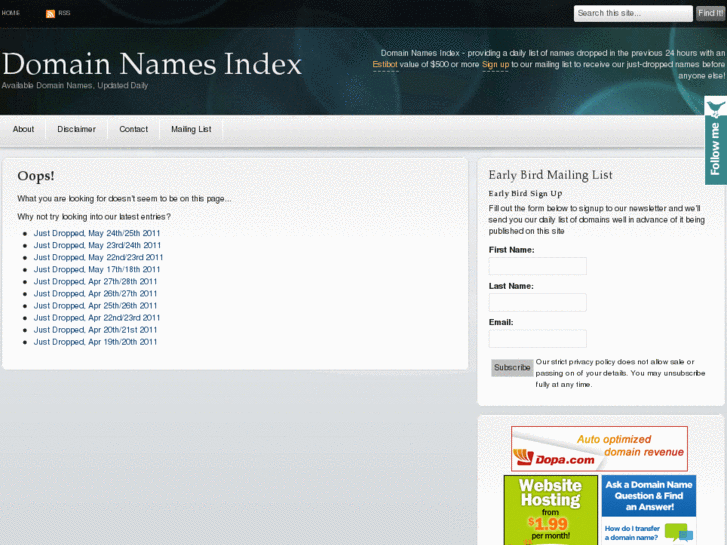The image size is (727, 545).
Task: Open Just Dropped, Apr 19th/20th 2011
Action: (95, 342)
